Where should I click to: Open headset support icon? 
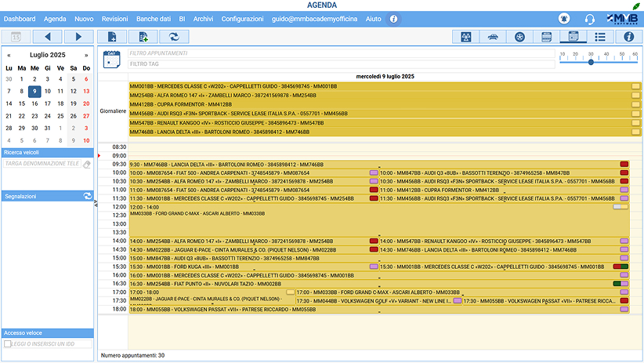click(589, 18)
